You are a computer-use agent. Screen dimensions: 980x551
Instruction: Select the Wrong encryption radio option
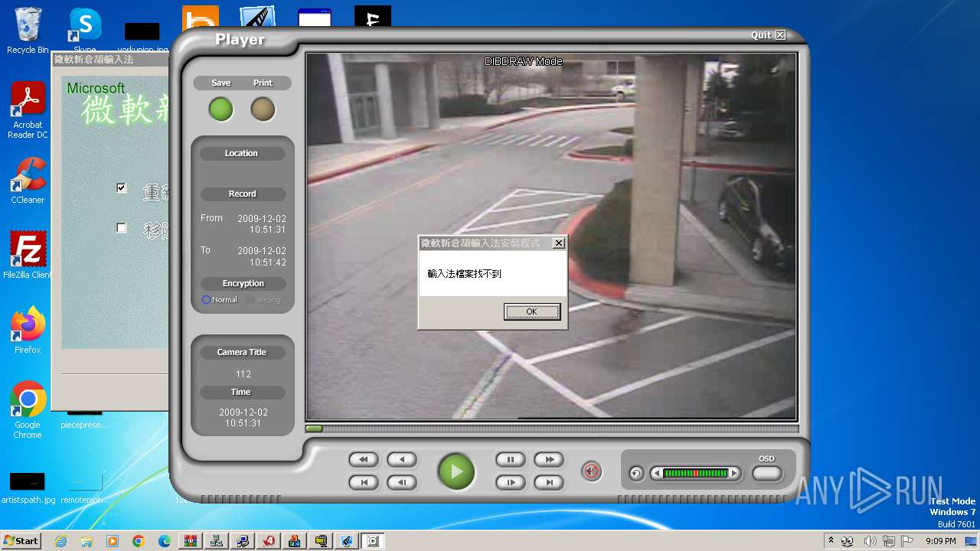pos(263,300)
